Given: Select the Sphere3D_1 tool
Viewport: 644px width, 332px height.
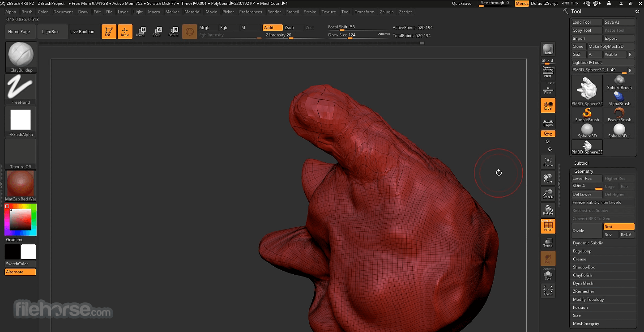Looking at the screenshot, I should [619, 131].
